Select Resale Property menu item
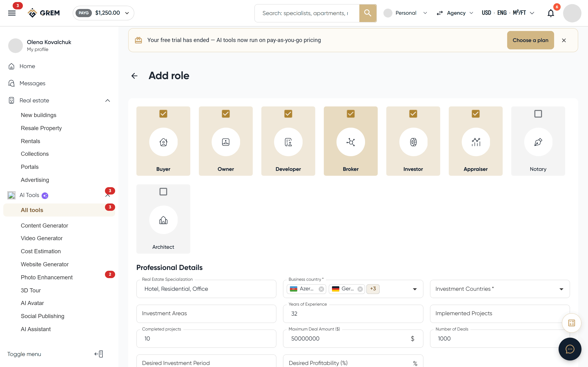This screenshot has width=588, height=367. click(41, 128)
